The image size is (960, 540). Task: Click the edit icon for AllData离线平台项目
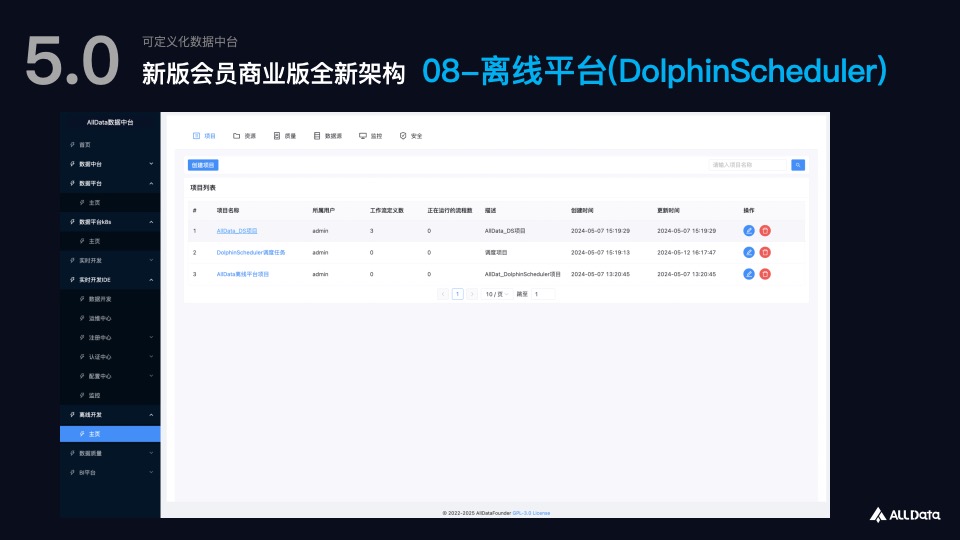(x=748, y=274)
